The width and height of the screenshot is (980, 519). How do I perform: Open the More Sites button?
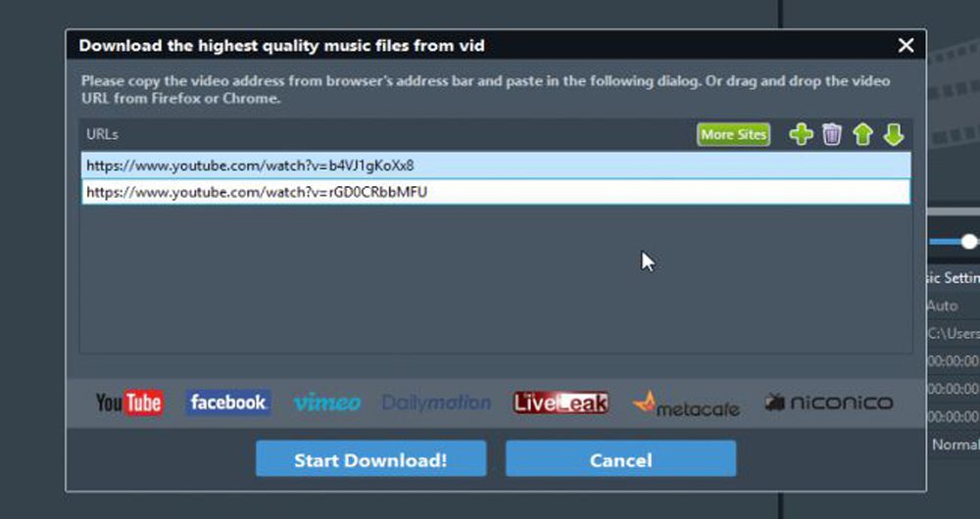(734, 134)
